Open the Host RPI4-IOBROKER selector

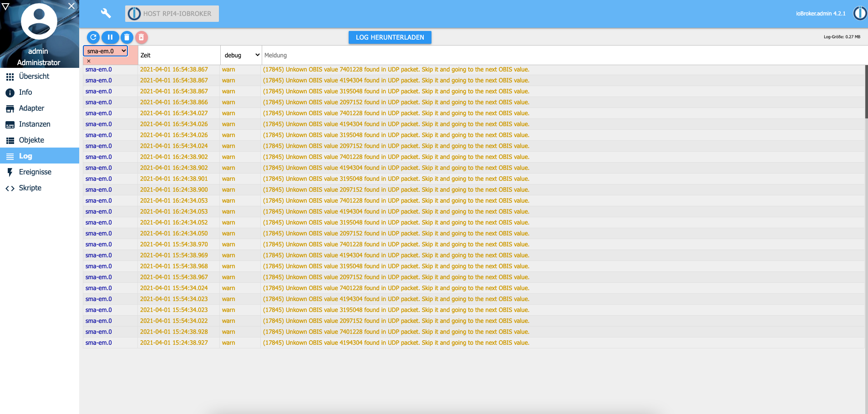(x=172, y=14)
